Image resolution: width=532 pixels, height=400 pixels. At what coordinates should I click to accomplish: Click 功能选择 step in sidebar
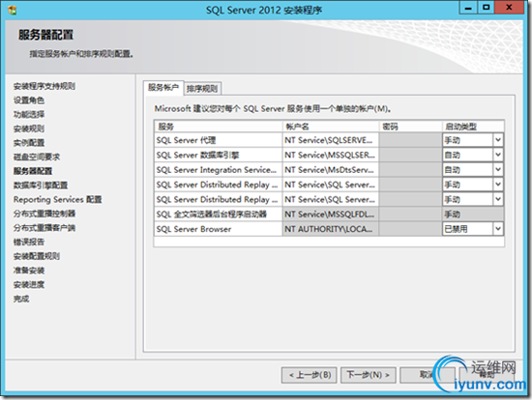pos(29,115)
